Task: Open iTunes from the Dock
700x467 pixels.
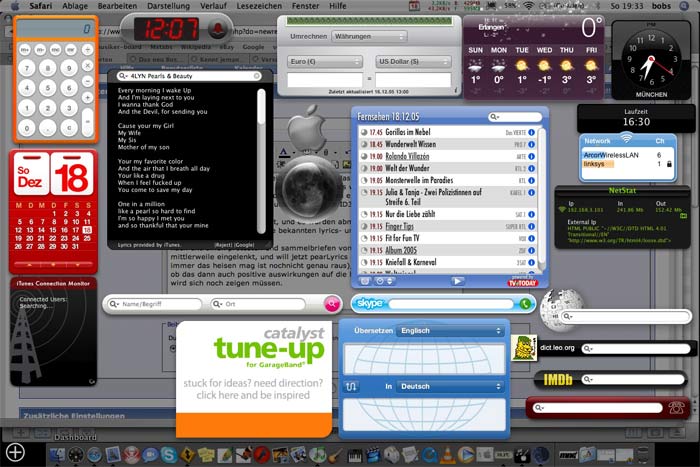Action: (x=318, y=454)
